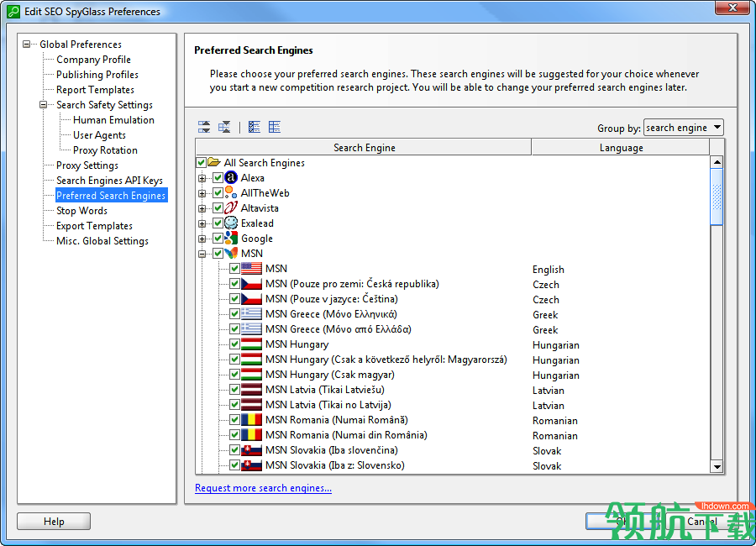Uncheck the MSN group checkbox

(218, 253)
